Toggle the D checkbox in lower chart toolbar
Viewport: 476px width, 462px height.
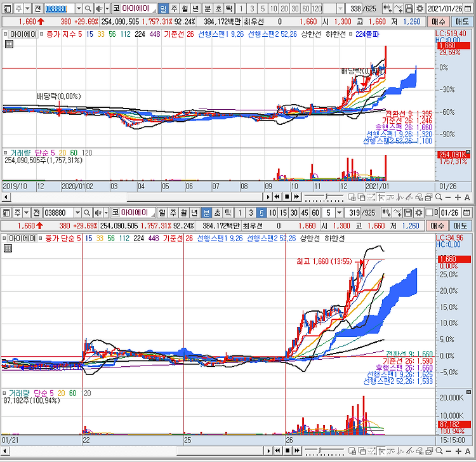[x=429, y=213]
